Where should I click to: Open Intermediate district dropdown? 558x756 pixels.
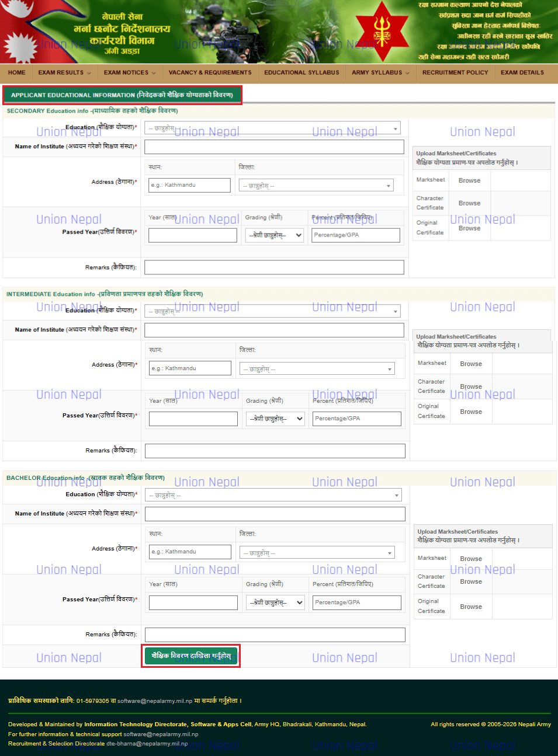point(317,369)
